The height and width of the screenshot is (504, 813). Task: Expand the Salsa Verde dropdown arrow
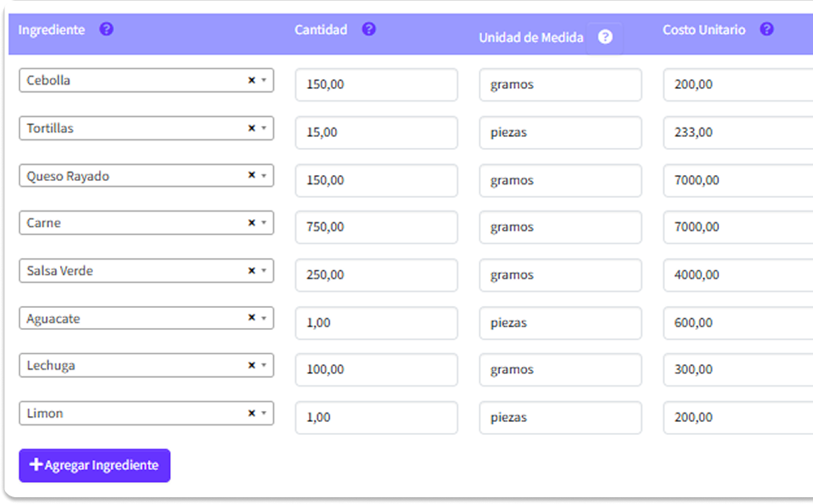pyautogui.click(x=264, y=271)
